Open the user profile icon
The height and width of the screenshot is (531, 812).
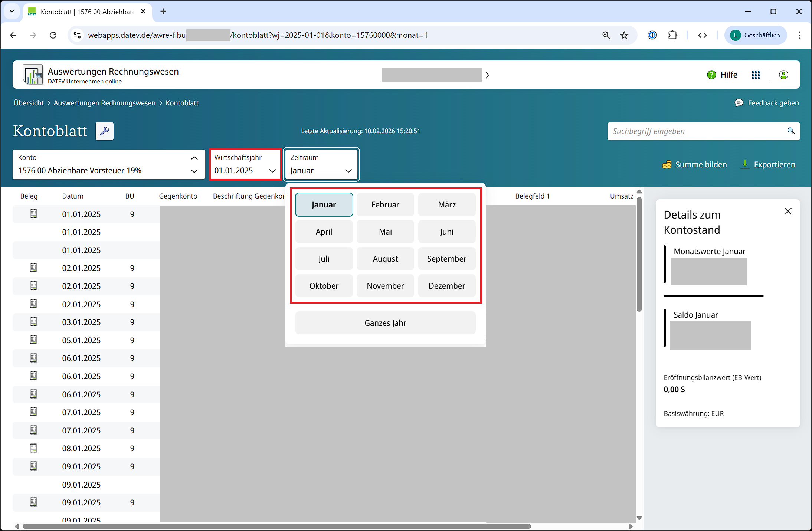click(783, 75)
